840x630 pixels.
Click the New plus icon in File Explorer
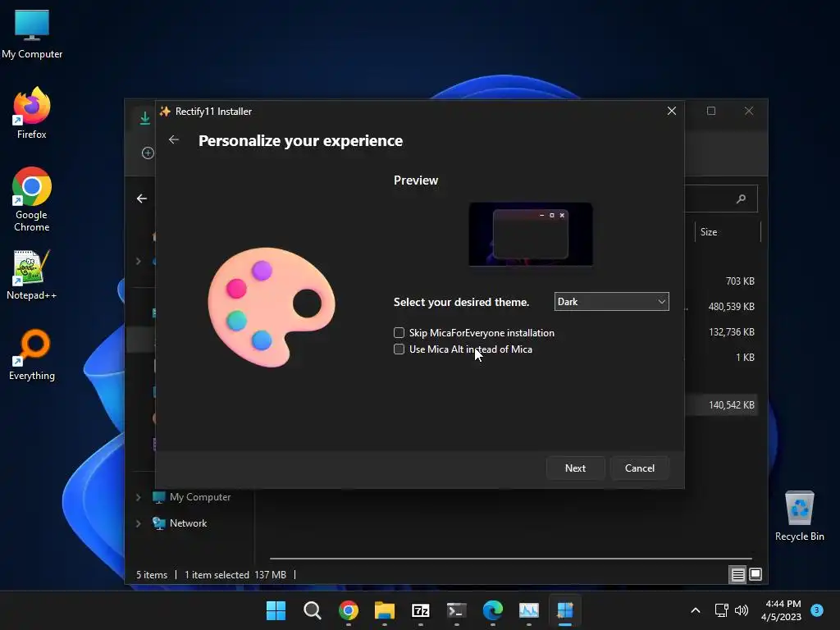point(148,153)
